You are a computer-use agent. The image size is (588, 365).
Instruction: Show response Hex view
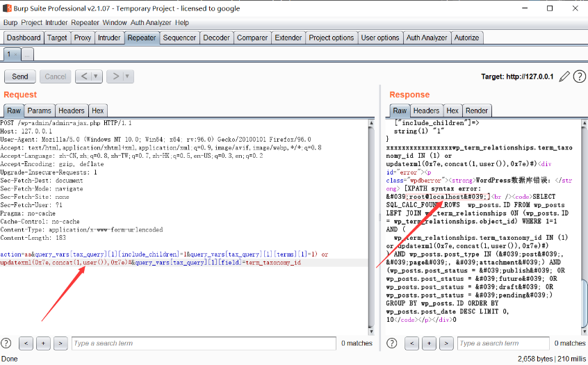pos(452,111)
